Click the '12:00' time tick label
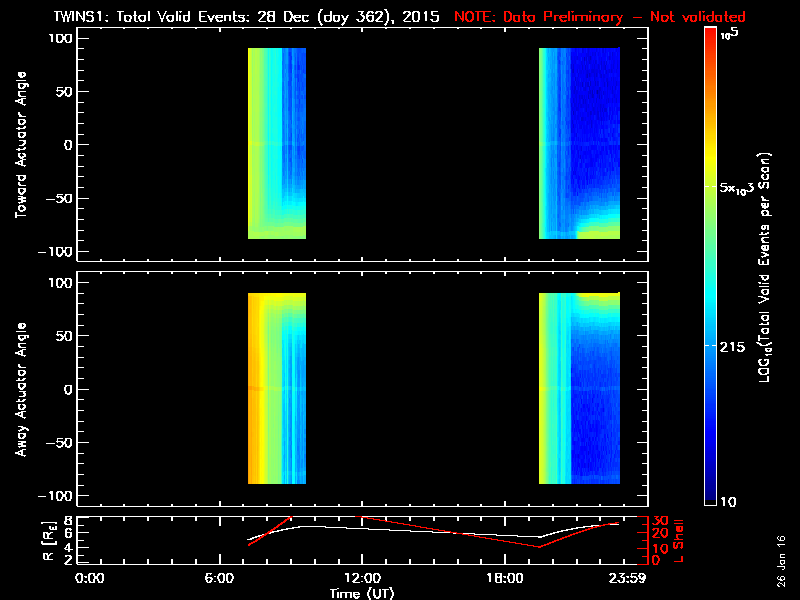The image size is (800, 600). [x=362, y=579]
